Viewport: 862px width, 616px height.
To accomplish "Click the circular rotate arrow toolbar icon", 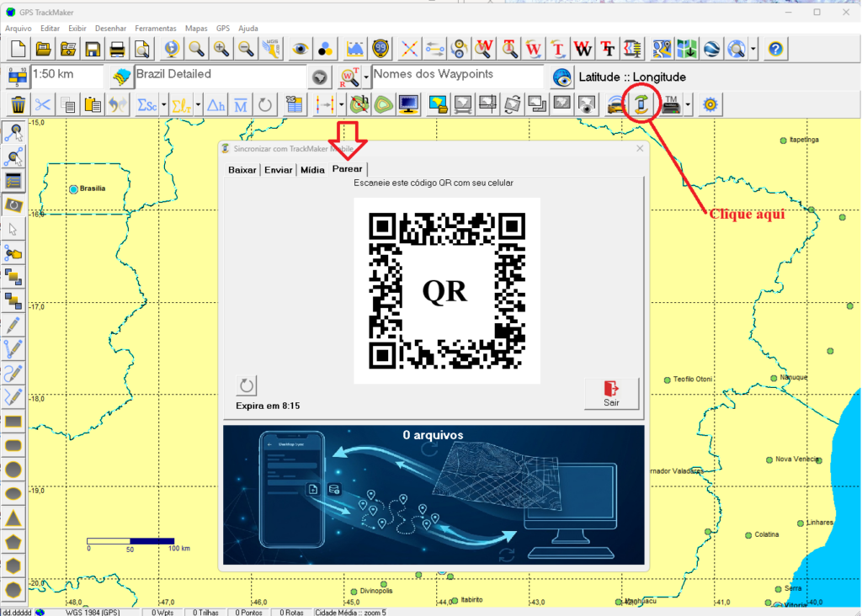I will point(265,104).
